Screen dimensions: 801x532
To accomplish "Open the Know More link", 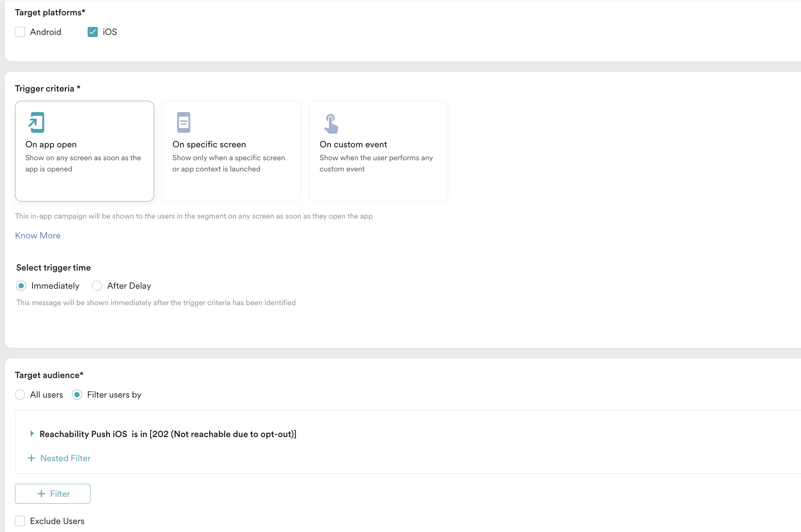I will pos(38,236).
